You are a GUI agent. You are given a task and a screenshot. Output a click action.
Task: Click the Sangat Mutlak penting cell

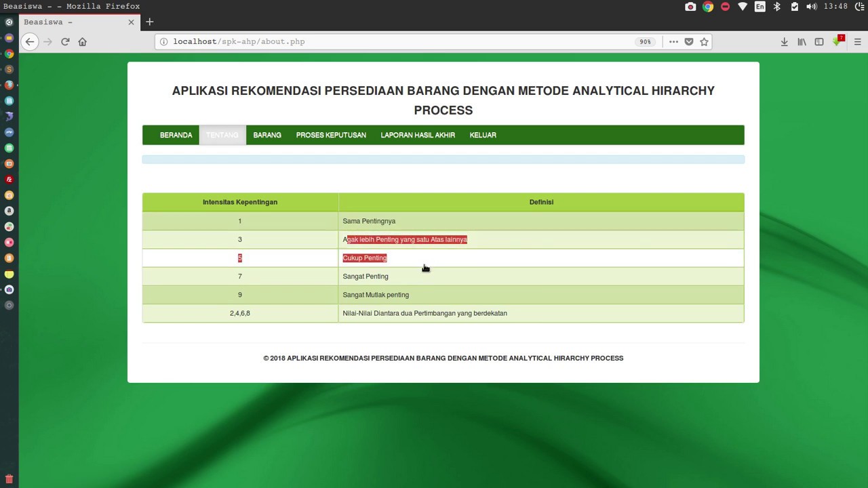pyautogui.click(x=541, y=295)
